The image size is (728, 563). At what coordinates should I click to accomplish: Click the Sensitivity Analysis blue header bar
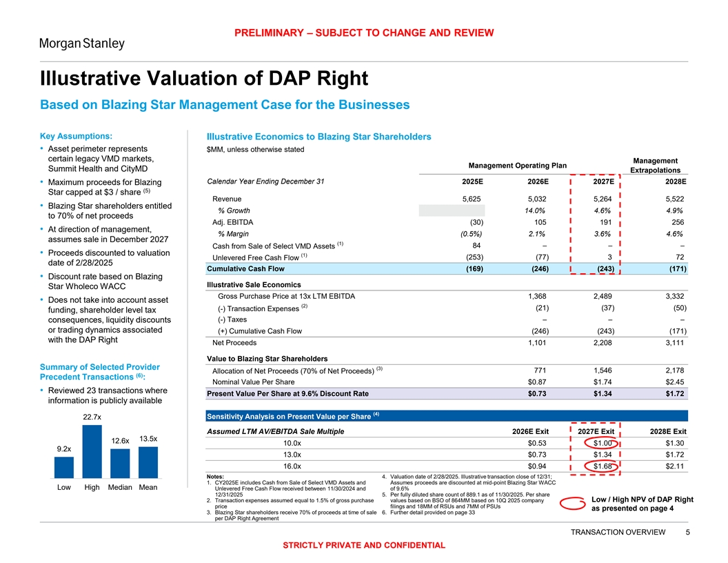(x=443, y=416)
